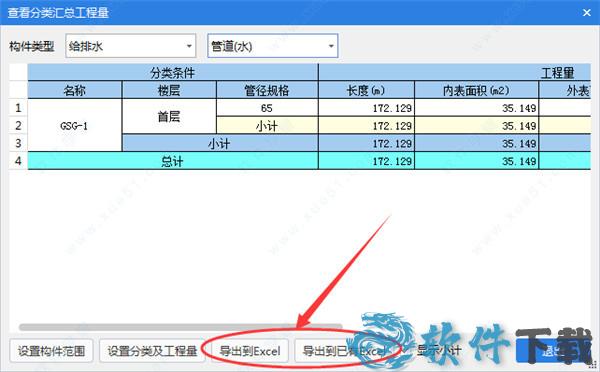Image resolution: width=600 pixels, height=372 pixels.
Task: Select row number 4 header
Action: point(18,161)
